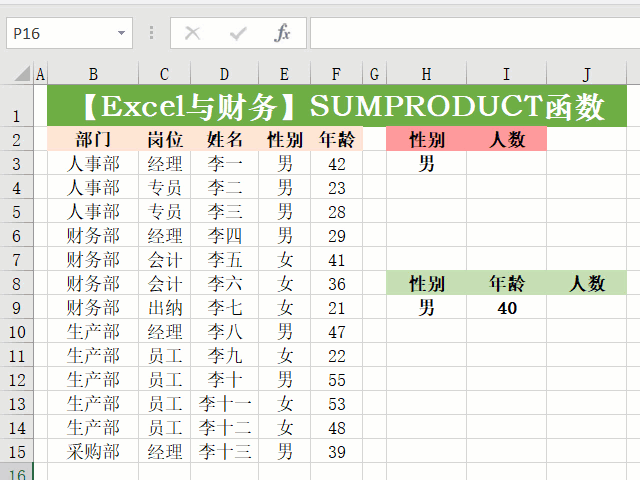Click the empty count cell I3
640x480 pixels.
(507, 163)
